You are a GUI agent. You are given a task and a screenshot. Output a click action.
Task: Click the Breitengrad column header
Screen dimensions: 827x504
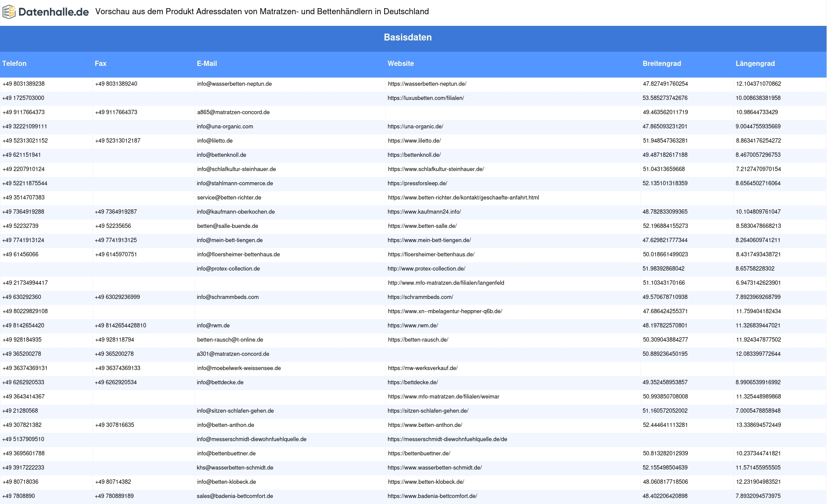coord(662,63)
